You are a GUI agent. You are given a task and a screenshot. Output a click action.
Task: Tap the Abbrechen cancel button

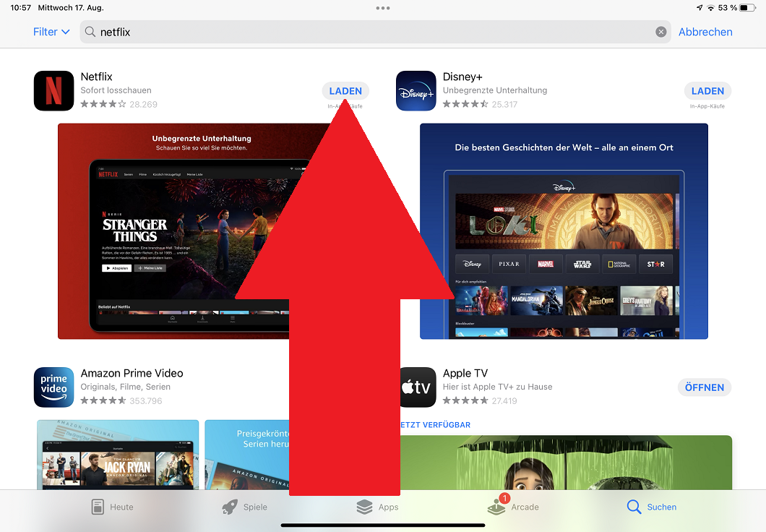pyautogui.click(x=705, y=32)
